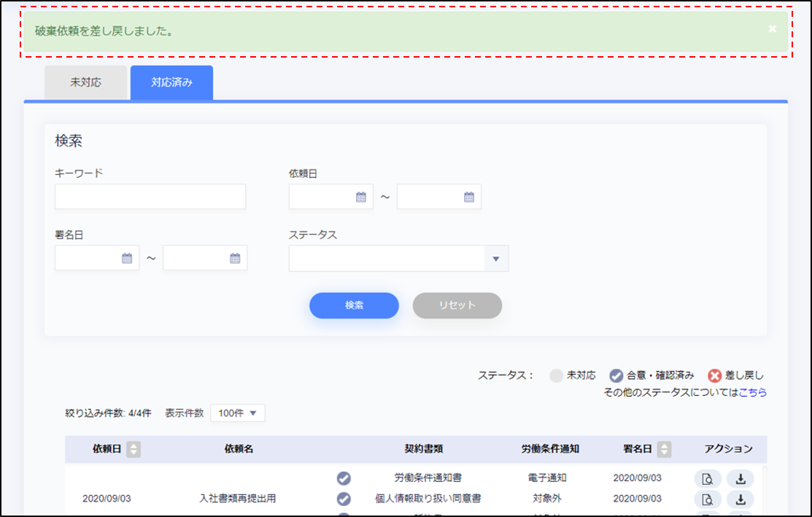The height and width of the screenshot is (517, 812).
Task: Open calendar for 署名日 start date
Action: point(126,258)
